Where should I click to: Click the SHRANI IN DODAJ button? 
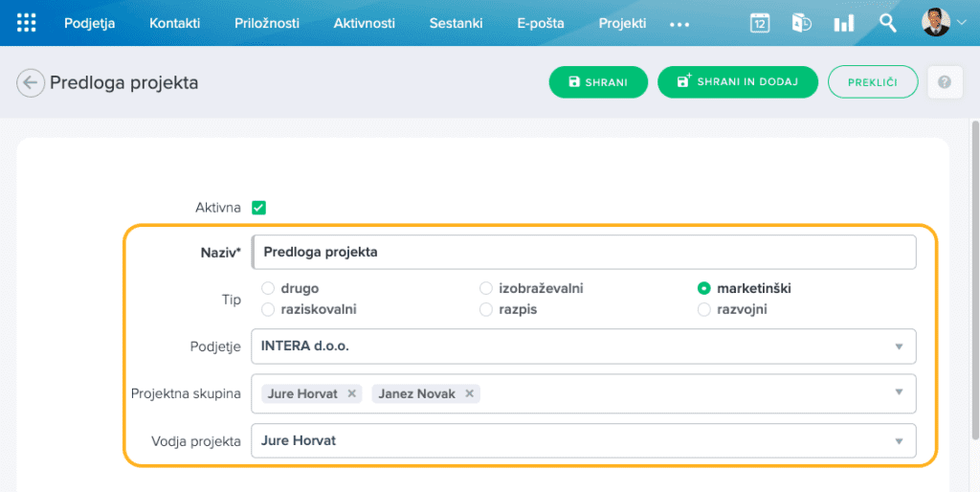point(738,82)
